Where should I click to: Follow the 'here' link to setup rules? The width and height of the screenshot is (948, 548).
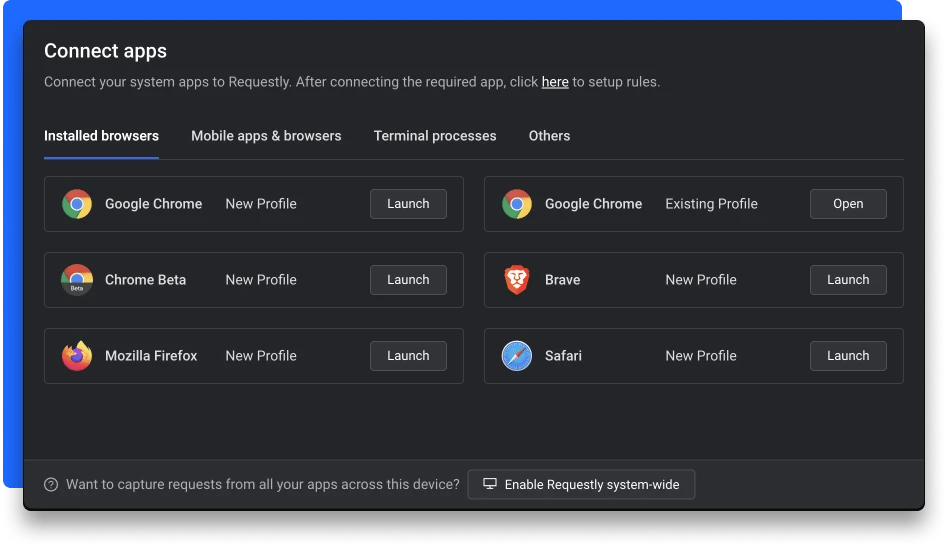click(555, 82)
